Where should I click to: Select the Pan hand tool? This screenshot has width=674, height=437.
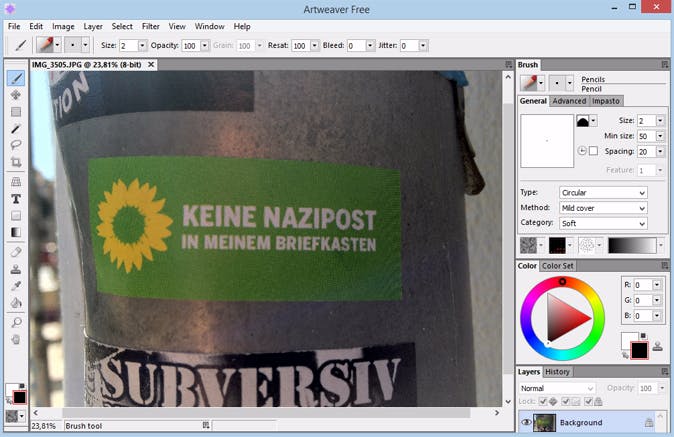(x=16, y=339)
